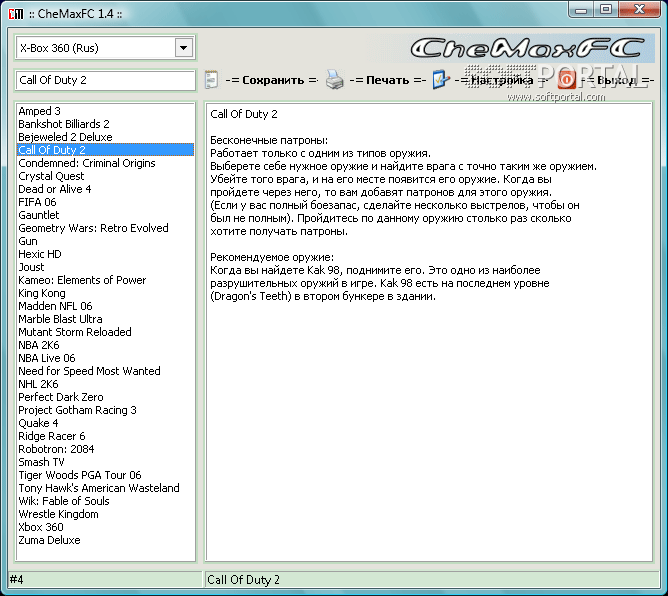Maximize the CheMaxFC window

pos(606,10)
